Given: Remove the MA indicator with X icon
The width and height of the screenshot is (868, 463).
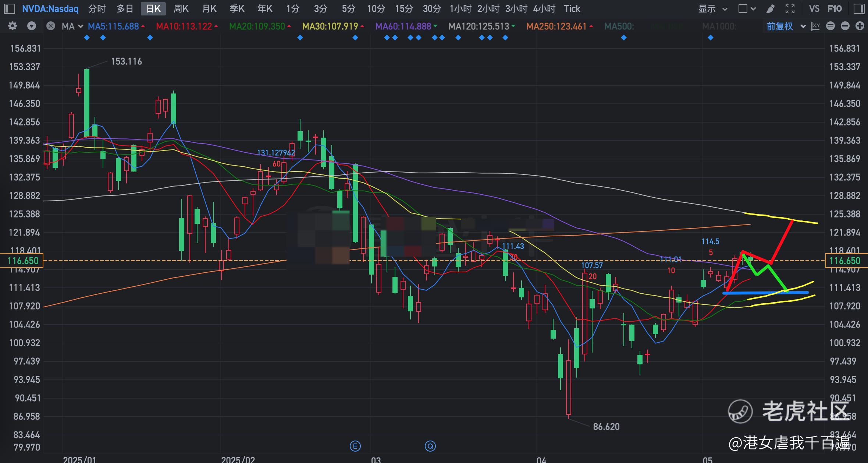Looking at the screenshot, I should point(51,26).
